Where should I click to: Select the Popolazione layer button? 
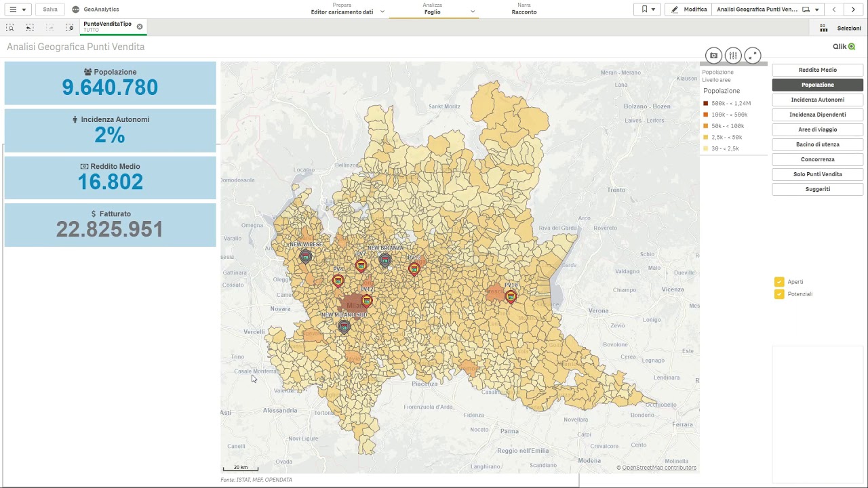(818, 85)
